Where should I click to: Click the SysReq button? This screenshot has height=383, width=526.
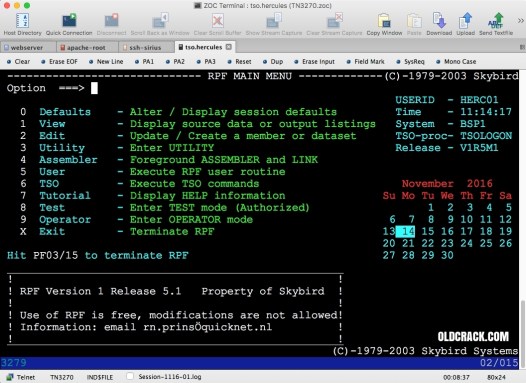[x=411, y=62]
